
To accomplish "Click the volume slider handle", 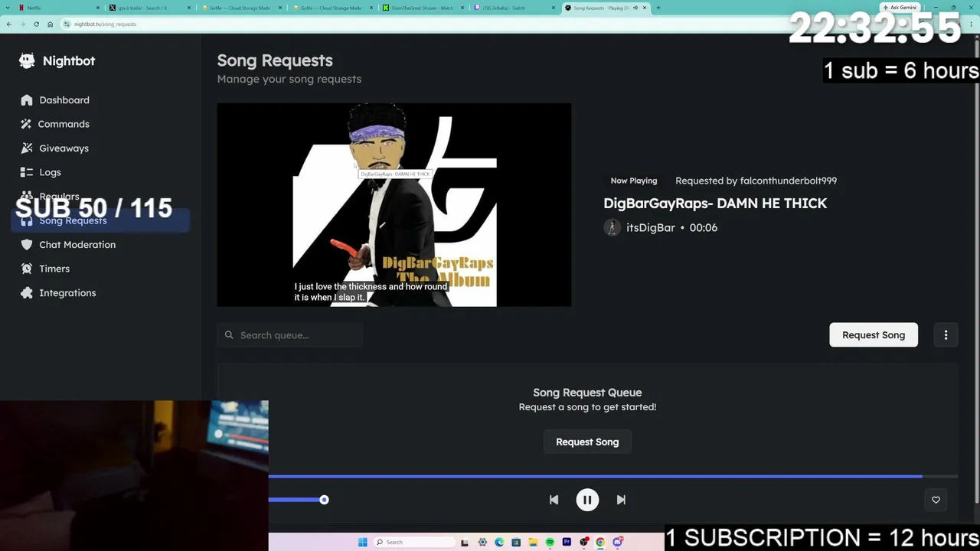I will pyautogui.click(x=324, y=500).
